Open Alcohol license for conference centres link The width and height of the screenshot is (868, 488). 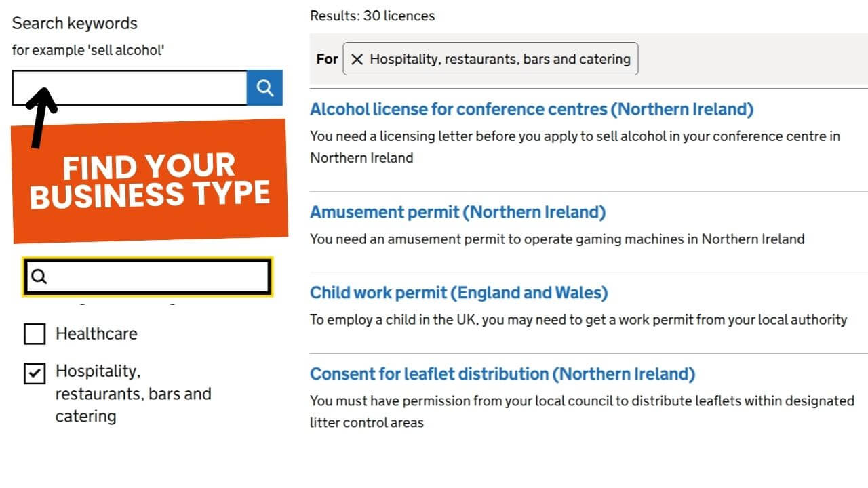[x=532, y=109]
